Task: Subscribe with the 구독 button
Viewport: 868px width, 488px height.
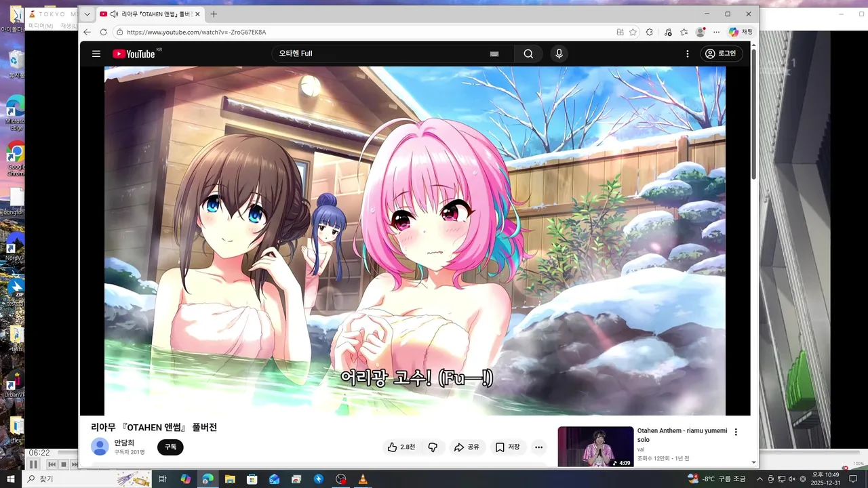Action: coord(170,447)
